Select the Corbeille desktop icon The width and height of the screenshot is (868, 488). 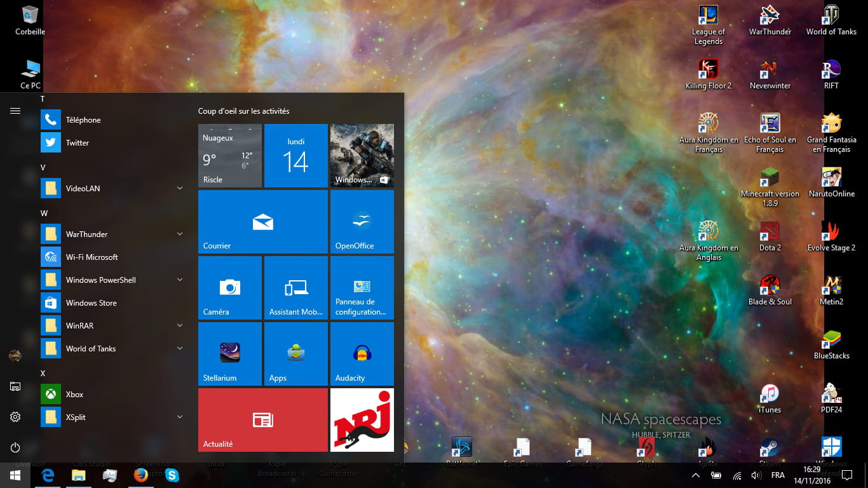(30, 20)
